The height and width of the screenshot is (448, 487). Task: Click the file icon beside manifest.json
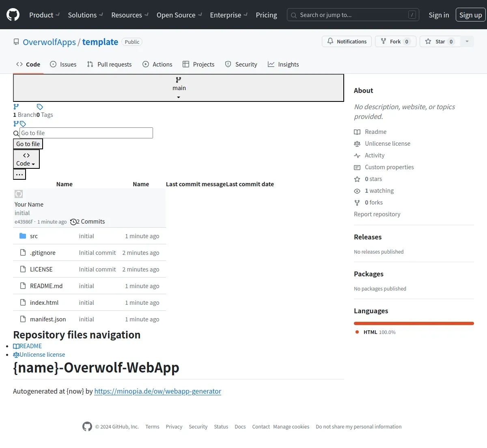pyautogui.click(x=23, y=319)
